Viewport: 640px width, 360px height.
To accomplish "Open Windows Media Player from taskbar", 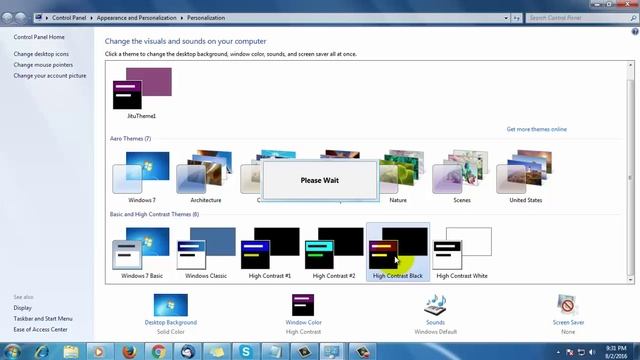I will pos(100,351).
